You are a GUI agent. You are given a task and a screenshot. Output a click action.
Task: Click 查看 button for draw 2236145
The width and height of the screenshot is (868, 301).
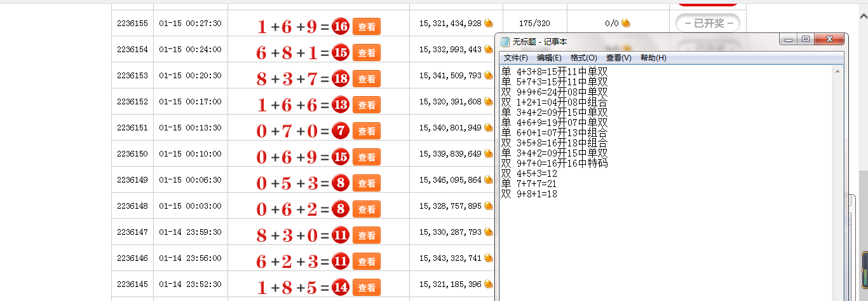pyautogui.click(x=367, y=287)
